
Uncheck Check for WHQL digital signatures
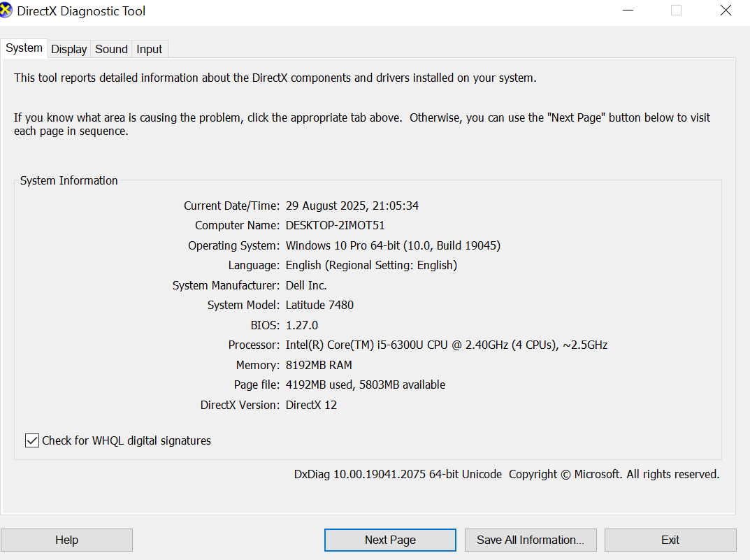32,440
